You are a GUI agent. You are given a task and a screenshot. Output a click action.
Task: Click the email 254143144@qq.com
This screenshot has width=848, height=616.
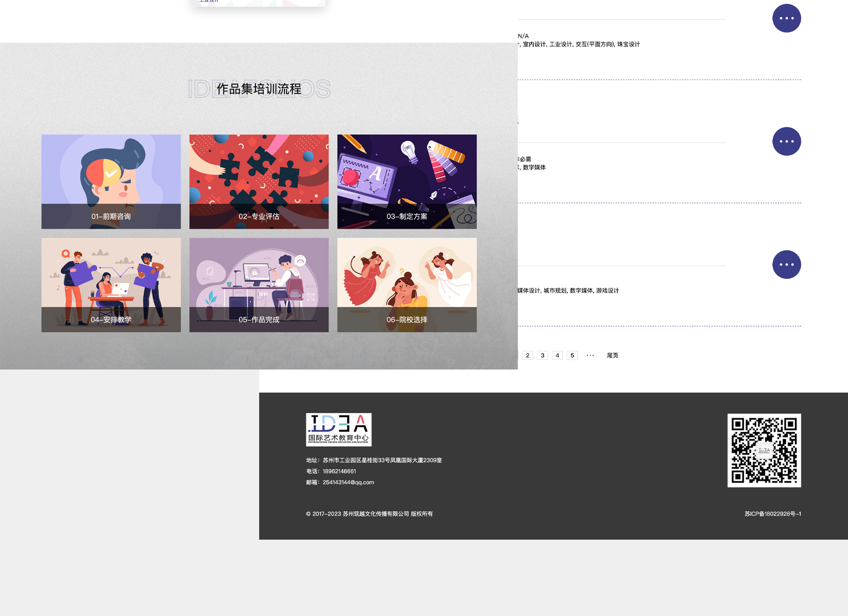[348, 482]
